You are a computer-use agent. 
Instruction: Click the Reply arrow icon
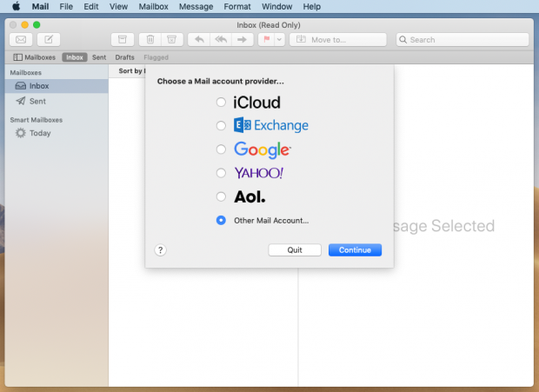point(199,39)
